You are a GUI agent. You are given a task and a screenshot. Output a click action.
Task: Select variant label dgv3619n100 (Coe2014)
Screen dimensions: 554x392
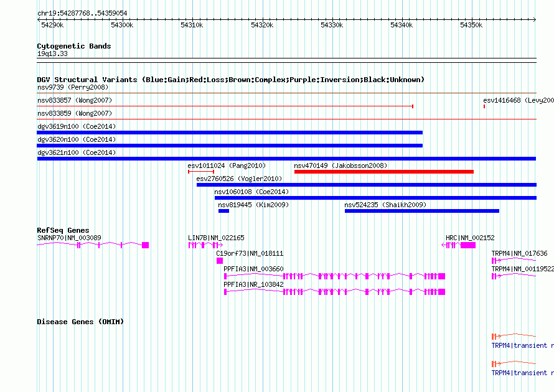pyautogui.click(x=77, y=126)
